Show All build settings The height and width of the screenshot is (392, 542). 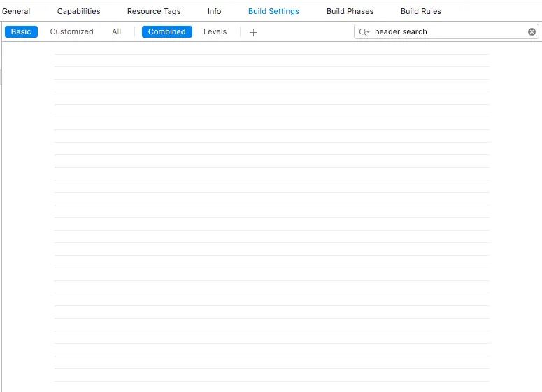pyautogui.click(x=117, y=31)
